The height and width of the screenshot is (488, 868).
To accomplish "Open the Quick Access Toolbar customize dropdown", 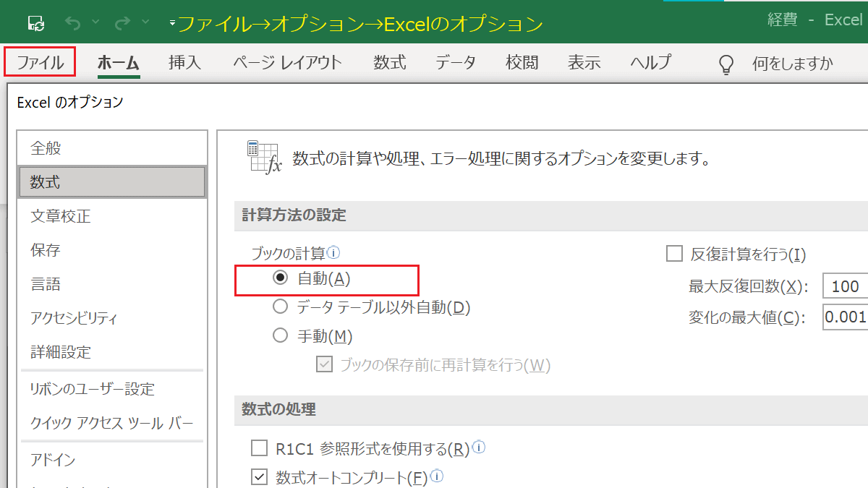I will point(171,22).
